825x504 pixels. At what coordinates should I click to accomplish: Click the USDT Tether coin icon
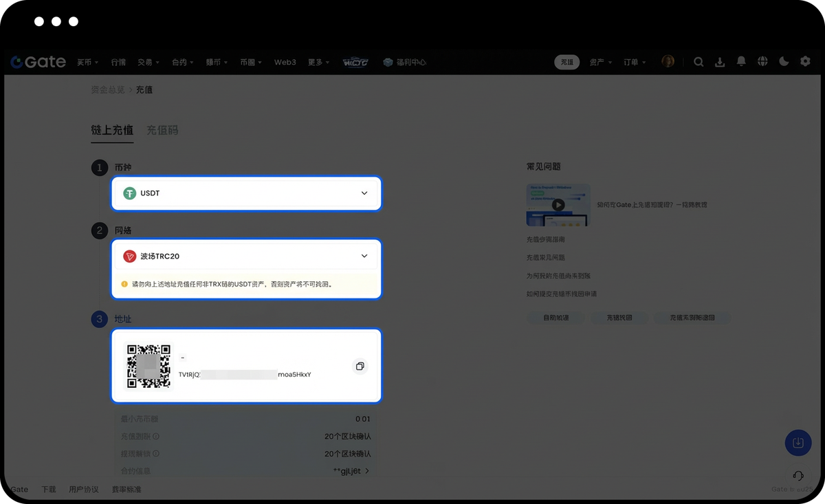click(x=130, y=193)
